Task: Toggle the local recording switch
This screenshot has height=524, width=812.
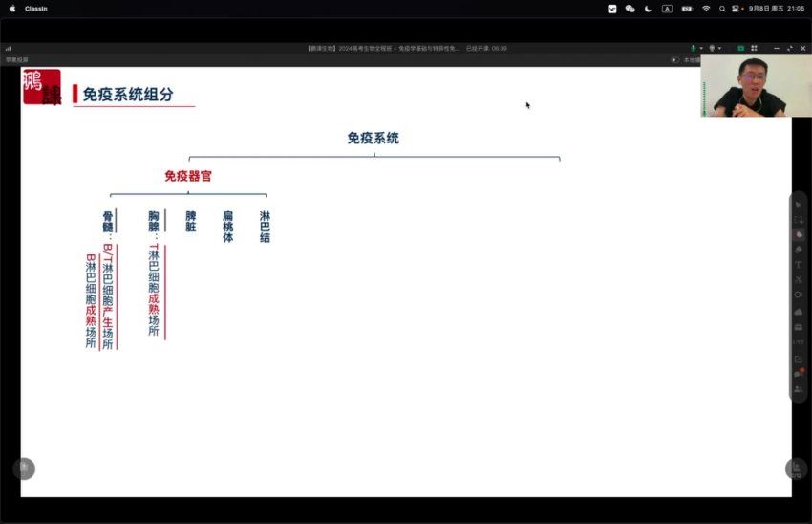Action: pos(674,59)
